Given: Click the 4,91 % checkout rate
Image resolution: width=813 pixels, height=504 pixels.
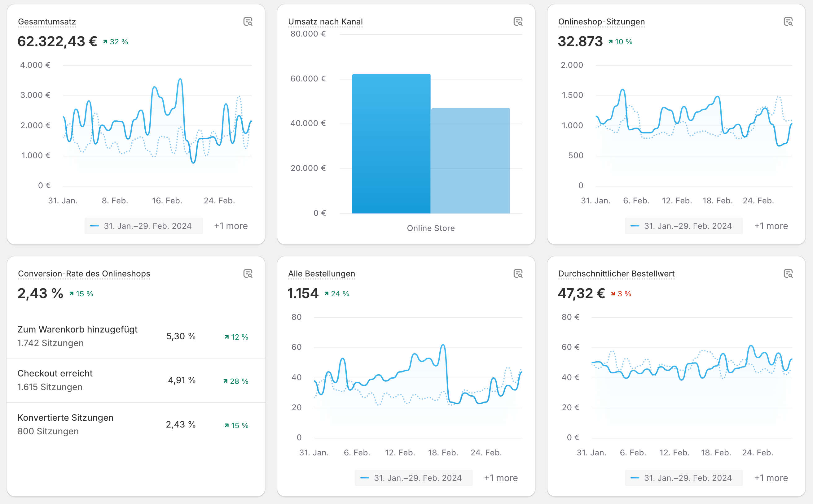Looking at the screenshot, I should (182, 380).
